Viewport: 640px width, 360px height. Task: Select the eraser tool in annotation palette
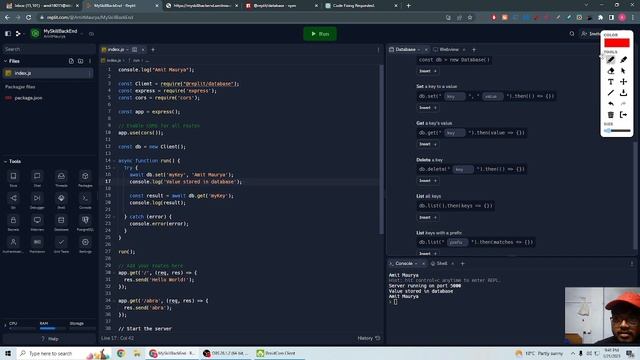click(x=610, y=71)
